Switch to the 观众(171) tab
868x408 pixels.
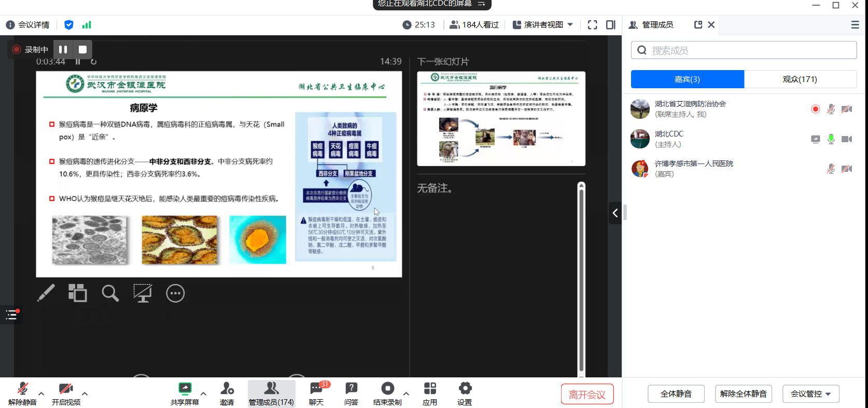click(800, 79)
